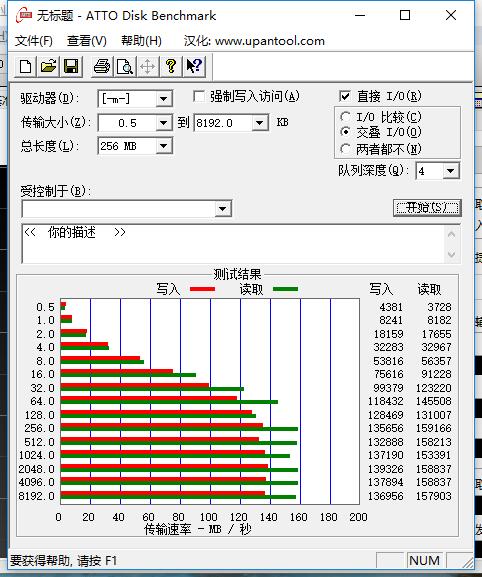The height and width of the screenshot is (577, 482).
Task: Click the Save floppy disk icon
Action: tap(71, 67)
